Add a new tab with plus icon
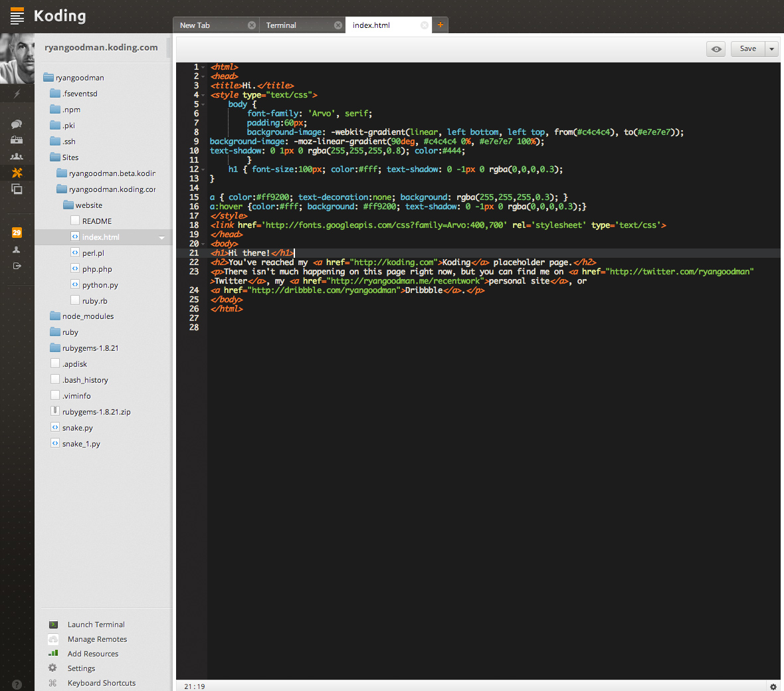The height and width of the screenshot is (691, 784). 440,25
